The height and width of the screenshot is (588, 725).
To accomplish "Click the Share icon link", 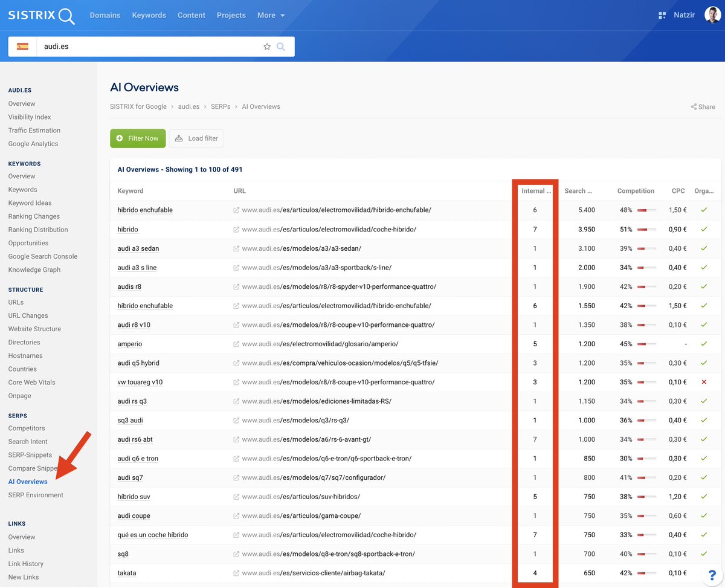I will 703,107.
